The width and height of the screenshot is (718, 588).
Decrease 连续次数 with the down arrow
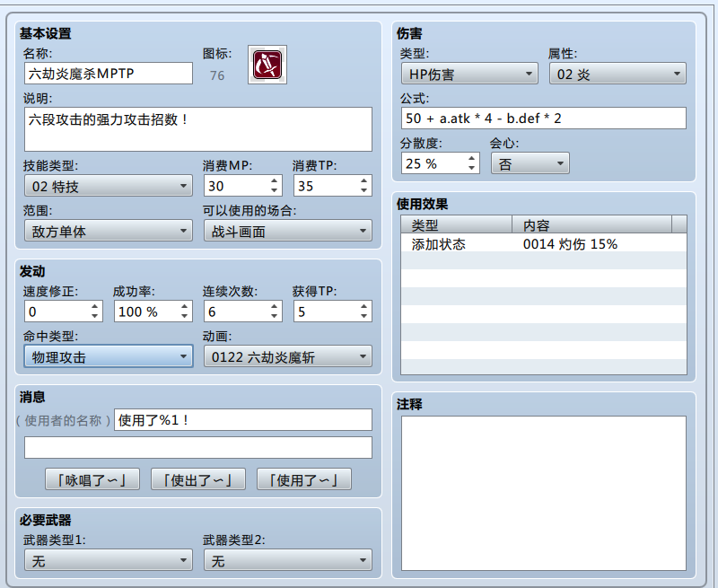coord(274,316)
